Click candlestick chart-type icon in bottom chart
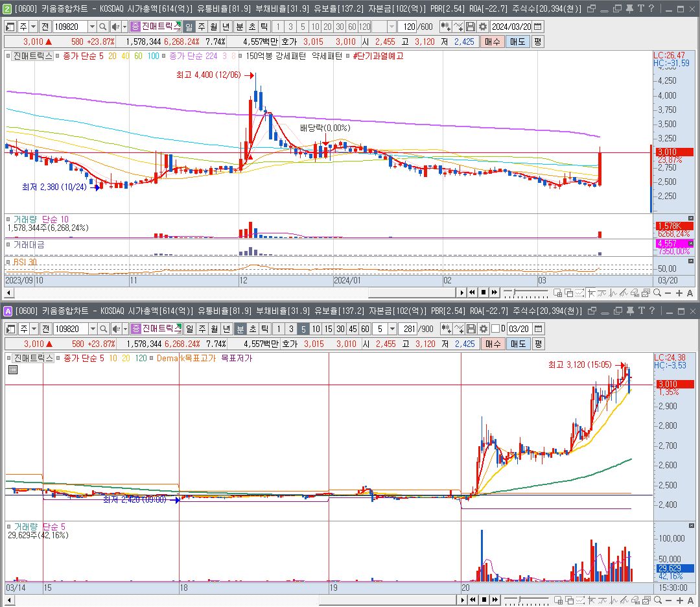 coord(446,329)
